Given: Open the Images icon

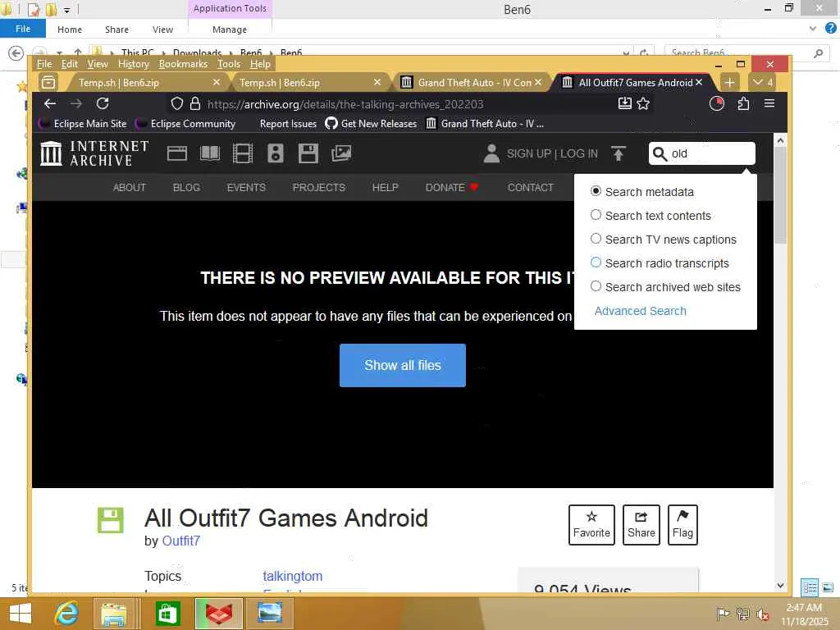Looking at the screenshot, I should (341, 153).
